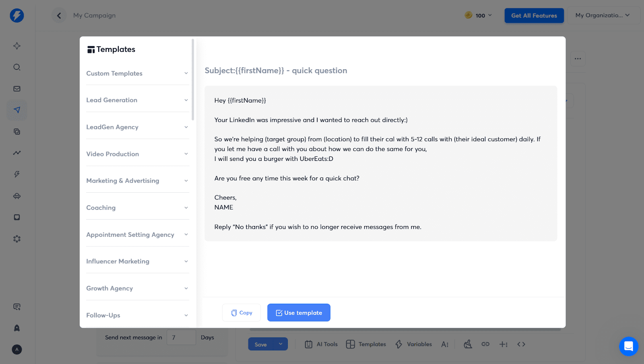
Task: Open AI Tools in the editor toolbar
Action: (x=321, y=344)
